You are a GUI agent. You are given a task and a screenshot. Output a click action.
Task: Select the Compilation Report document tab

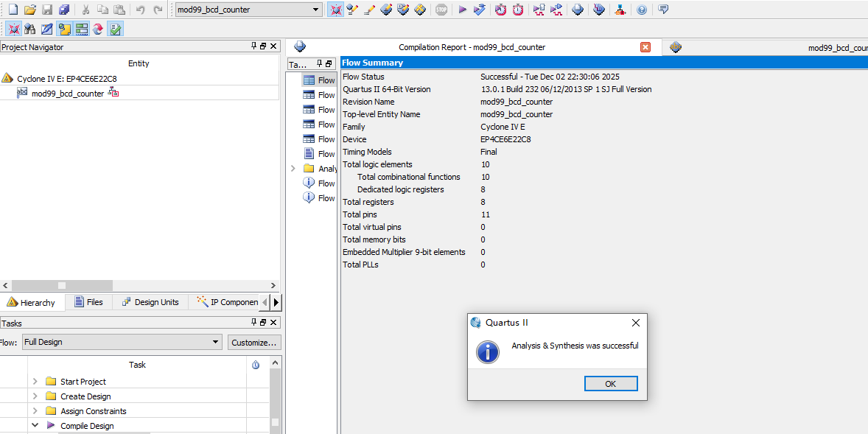point(472,48)
